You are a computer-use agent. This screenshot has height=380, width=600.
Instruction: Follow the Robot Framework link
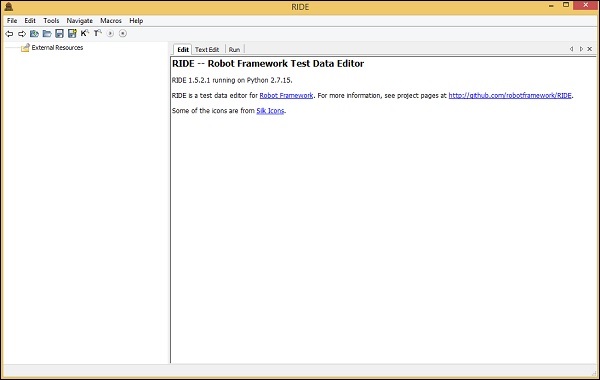[x=286, y=96]
